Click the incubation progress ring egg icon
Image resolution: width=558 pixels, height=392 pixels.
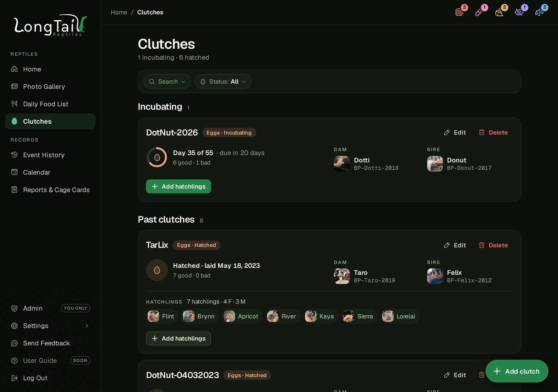coord(157,157)
